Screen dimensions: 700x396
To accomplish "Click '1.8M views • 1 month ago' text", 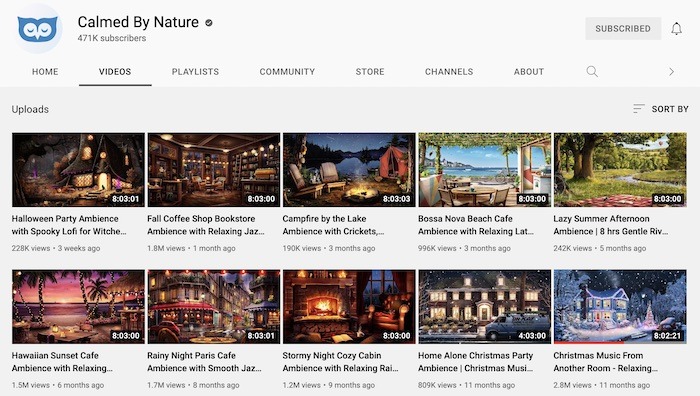I will click(191, 248).
